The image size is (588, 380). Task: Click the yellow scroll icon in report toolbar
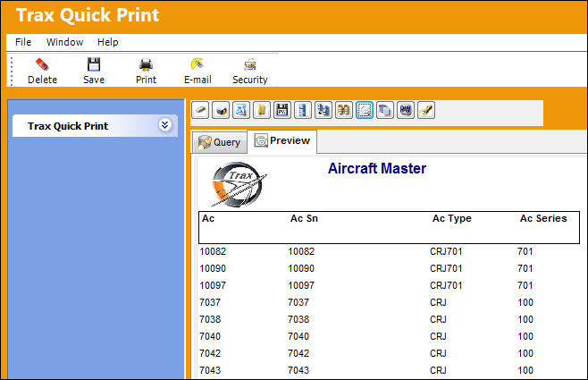pyautogui.click(x=262, y=110)
